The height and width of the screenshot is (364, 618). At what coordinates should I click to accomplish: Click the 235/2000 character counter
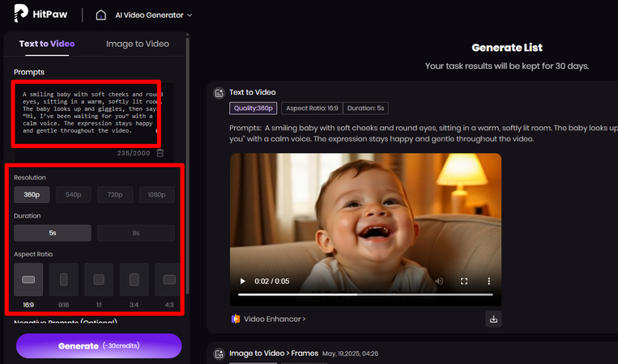tap(133, 153)
